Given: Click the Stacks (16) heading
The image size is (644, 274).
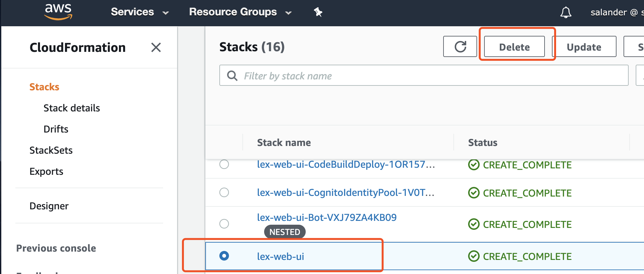Looking at the screenshot, I should 252,47.
